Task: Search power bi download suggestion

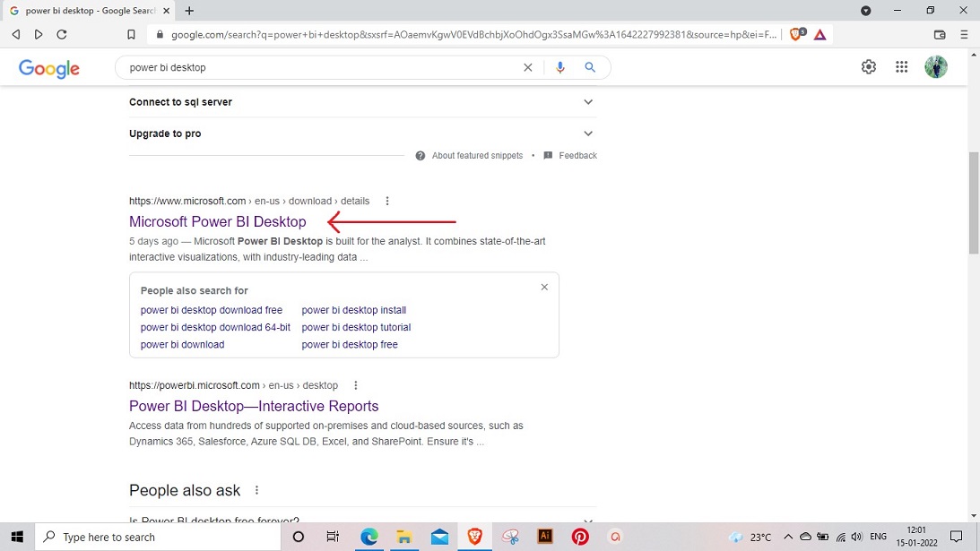Action: coord(182,345)
